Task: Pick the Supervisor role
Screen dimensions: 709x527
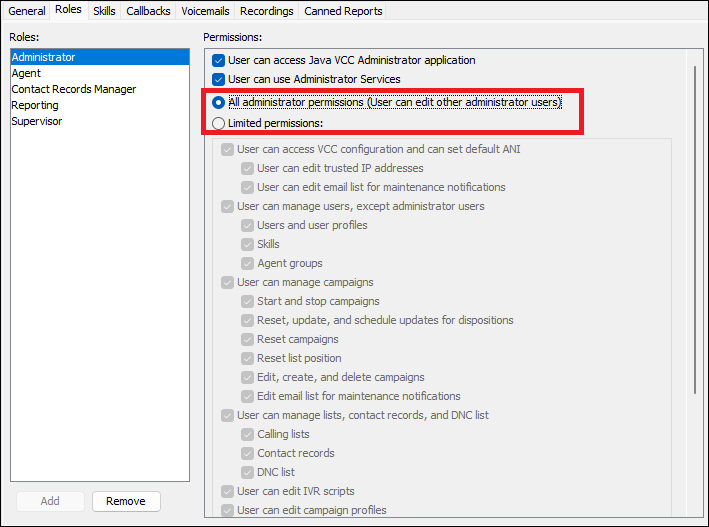Action: tap(99, 121)
